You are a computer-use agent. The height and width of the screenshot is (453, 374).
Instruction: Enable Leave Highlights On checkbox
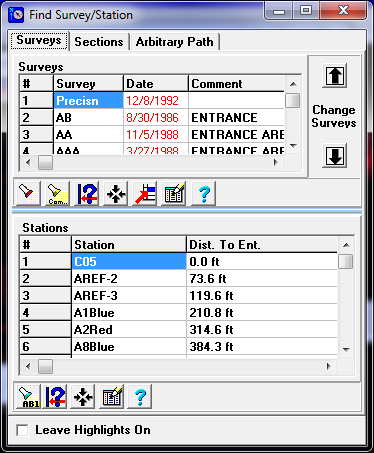[x=22, y=430]
